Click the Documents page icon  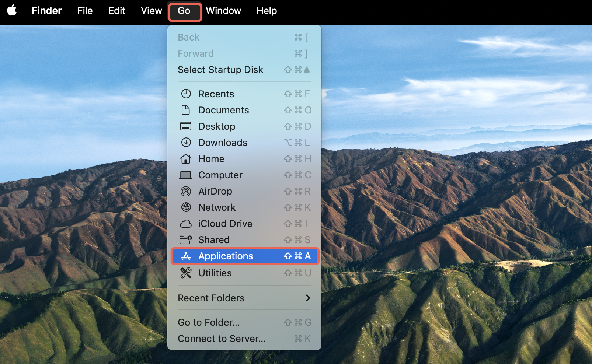[186, 110]
